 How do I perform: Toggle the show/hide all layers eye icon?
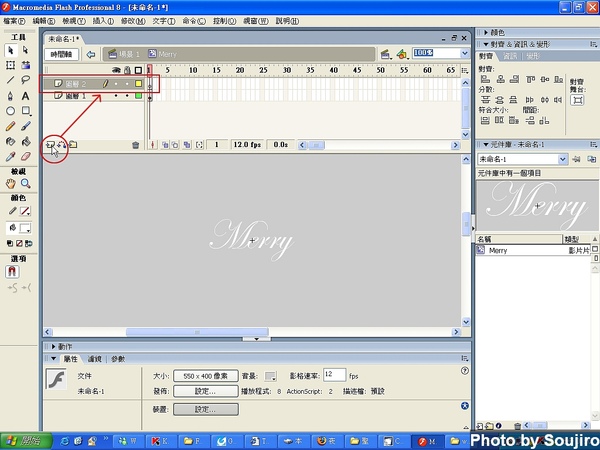click(x=114, y=70)
